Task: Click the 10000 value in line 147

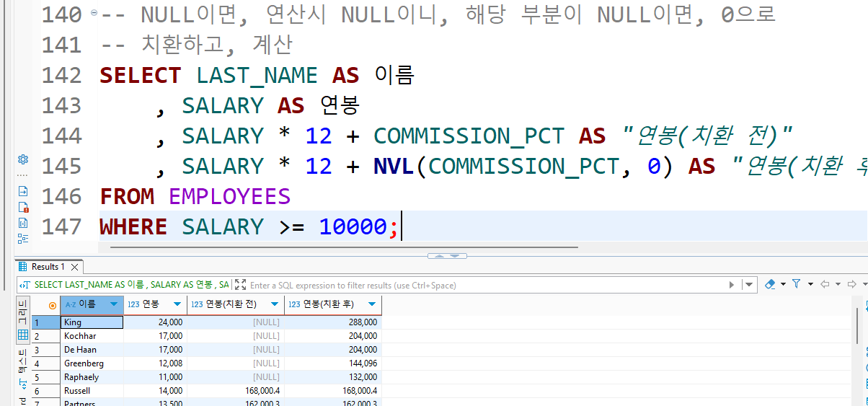Action: pyautogui.click(x=353, y=226)
